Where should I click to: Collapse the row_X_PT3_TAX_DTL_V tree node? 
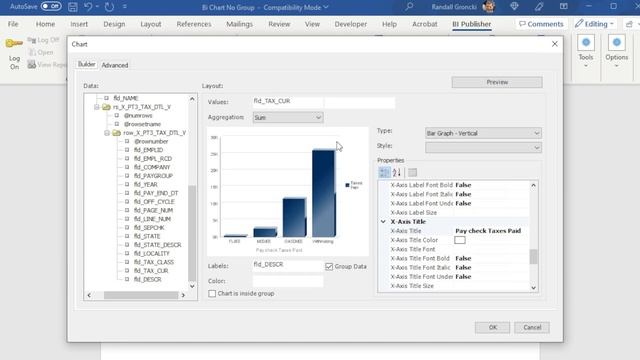point(107,133)
